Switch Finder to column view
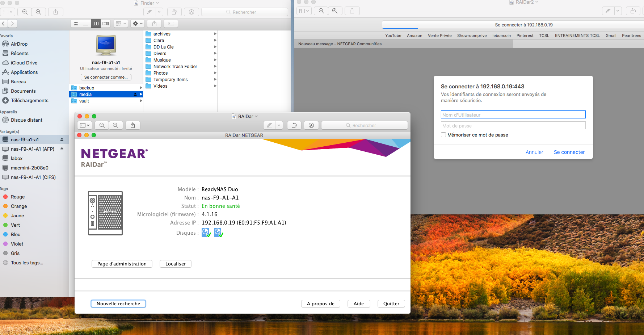This screenshot has height=335, width=644. click(96, 24)
